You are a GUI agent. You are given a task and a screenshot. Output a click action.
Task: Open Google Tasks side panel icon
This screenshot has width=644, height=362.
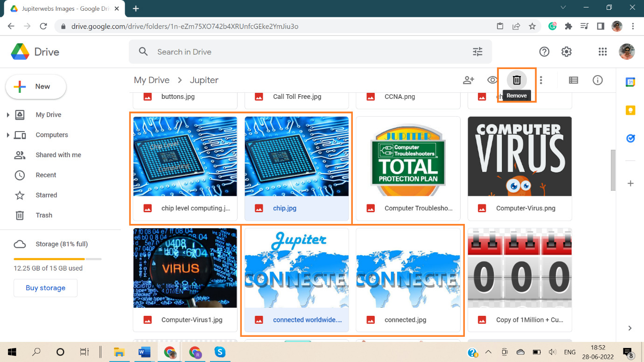tap(630, 139)
